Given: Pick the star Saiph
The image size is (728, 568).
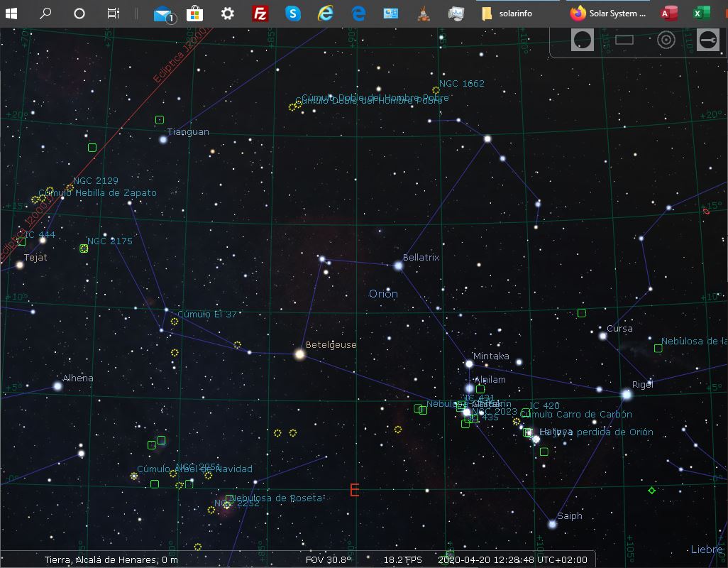Looking at the screenshot, I should [552, 524].
